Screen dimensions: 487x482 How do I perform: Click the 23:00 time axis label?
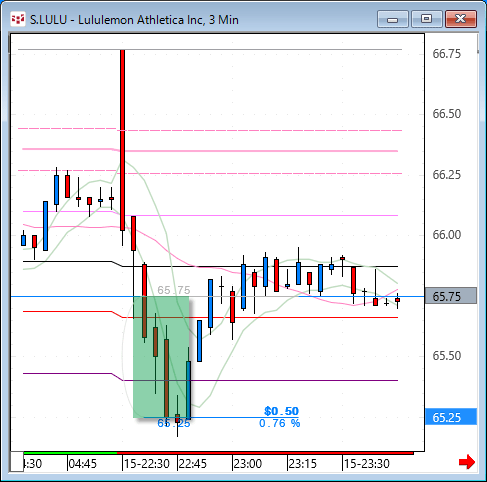[x=247, y=464]
